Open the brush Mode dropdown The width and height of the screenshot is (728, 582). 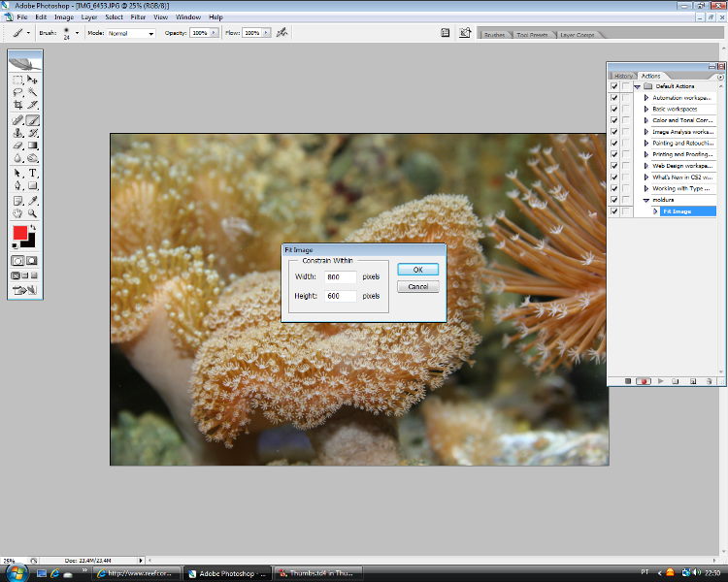[131, 33]
